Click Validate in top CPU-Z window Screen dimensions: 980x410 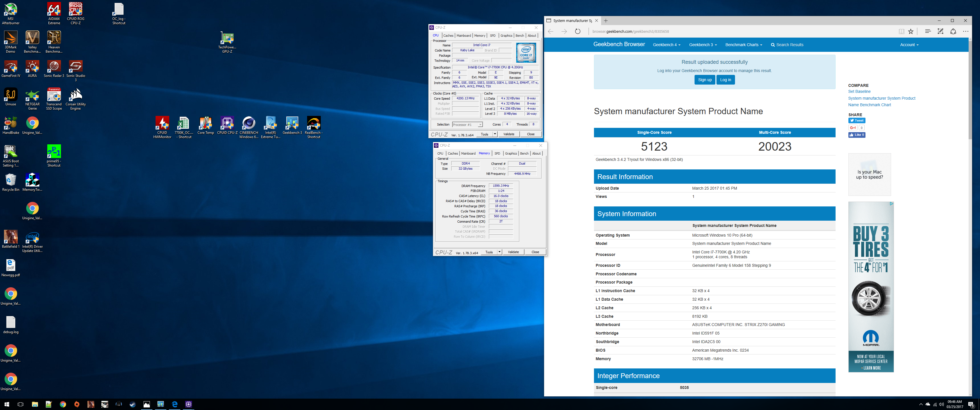pos(509,134)
